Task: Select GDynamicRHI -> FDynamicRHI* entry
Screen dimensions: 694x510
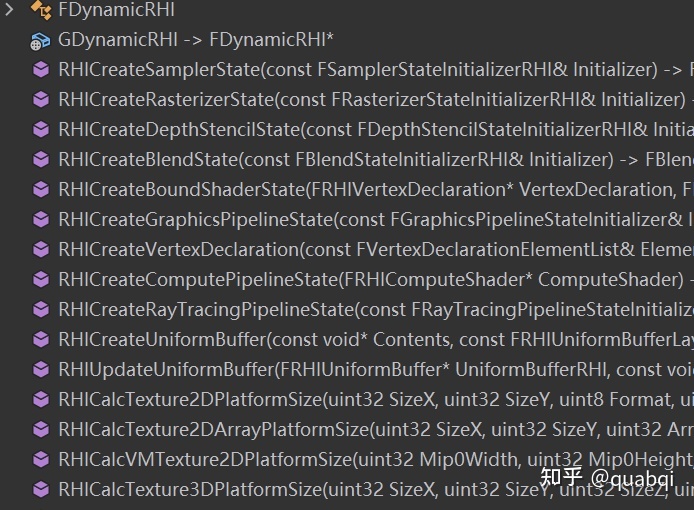Action: pyautogui.click(x=196, y=41)
